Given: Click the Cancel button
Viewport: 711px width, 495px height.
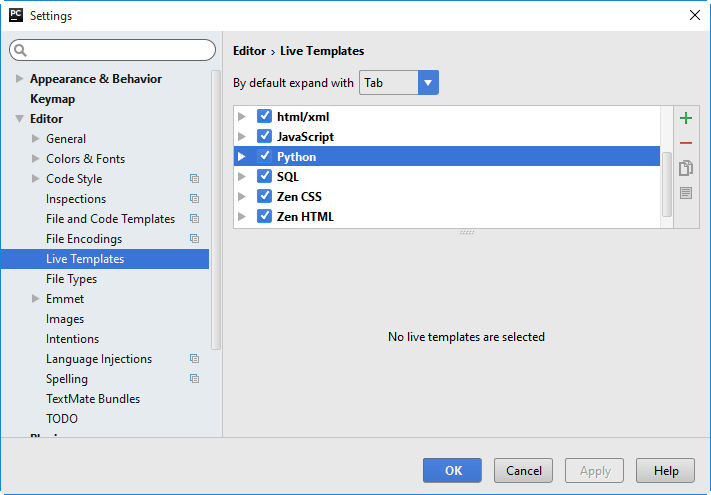Looking at the screenshot, I should click(524, 470).
